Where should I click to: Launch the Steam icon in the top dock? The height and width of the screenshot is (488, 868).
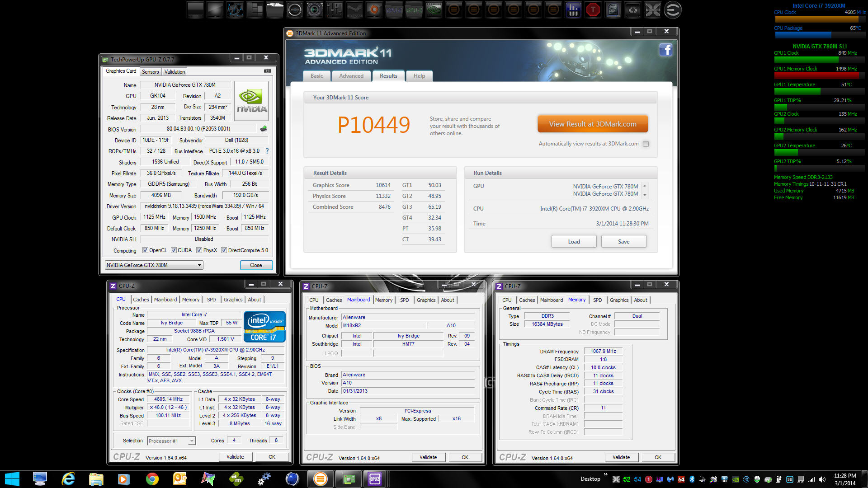click(x=354, y=10)
